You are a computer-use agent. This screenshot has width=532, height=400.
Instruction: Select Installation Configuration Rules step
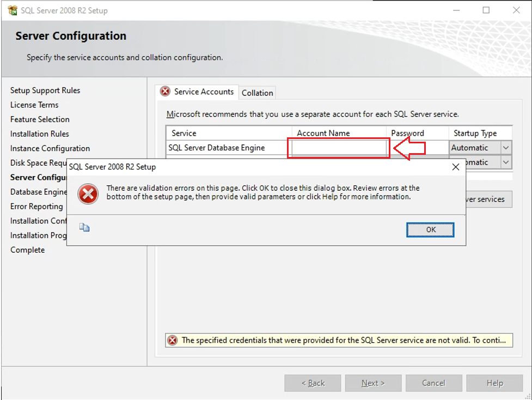[38, 221]
